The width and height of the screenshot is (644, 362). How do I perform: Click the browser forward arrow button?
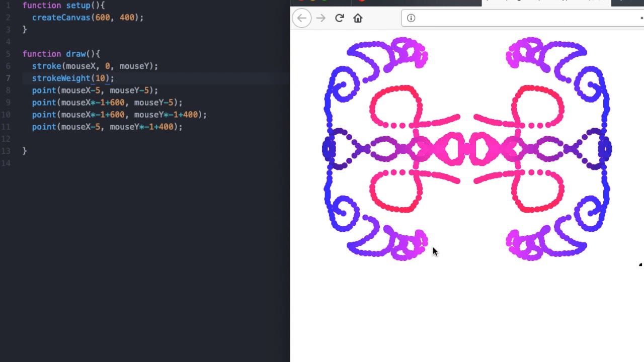point(320,18)
